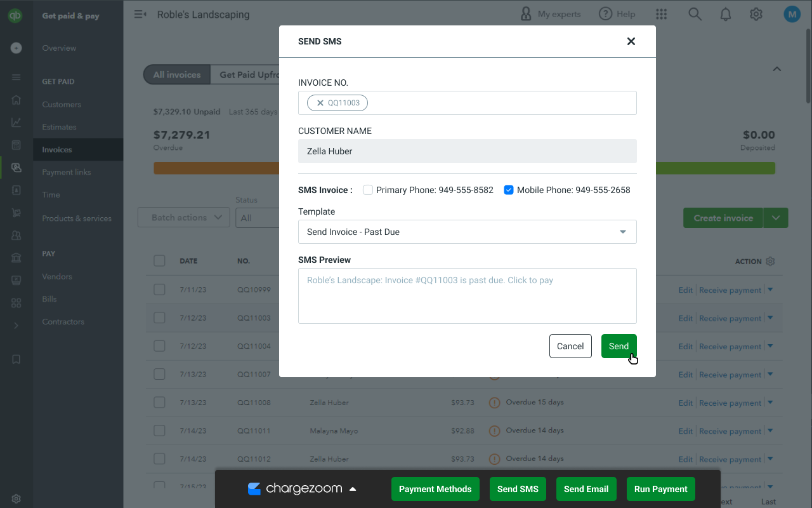Open the bank building icon in left rail

click(16, 258)
